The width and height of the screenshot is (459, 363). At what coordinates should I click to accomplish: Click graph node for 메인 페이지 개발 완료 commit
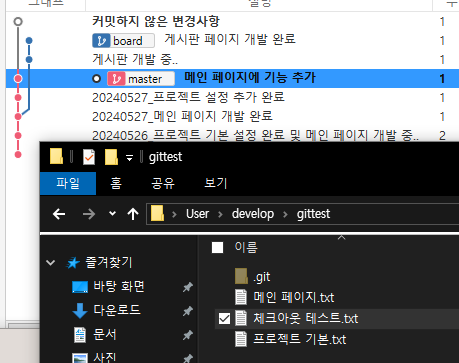(x=18, y=117)
